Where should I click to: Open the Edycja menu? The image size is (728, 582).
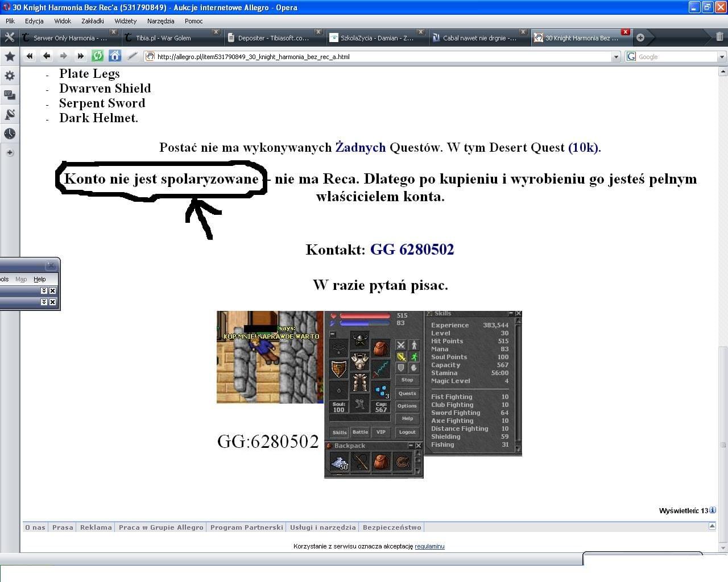click(34, 21)
